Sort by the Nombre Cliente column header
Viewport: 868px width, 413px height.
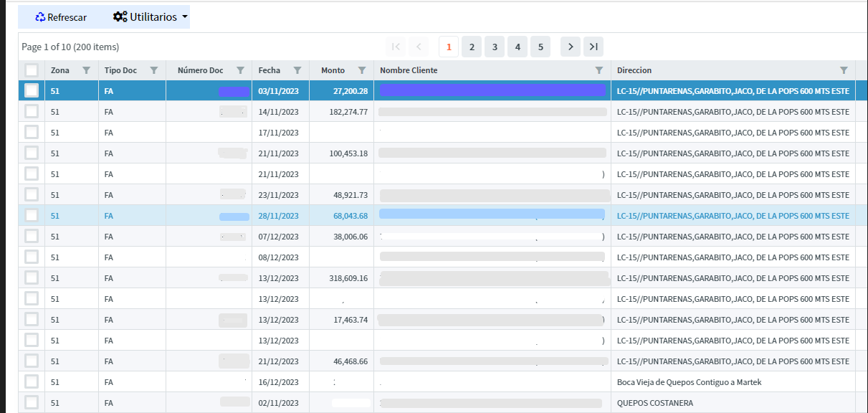409,70
